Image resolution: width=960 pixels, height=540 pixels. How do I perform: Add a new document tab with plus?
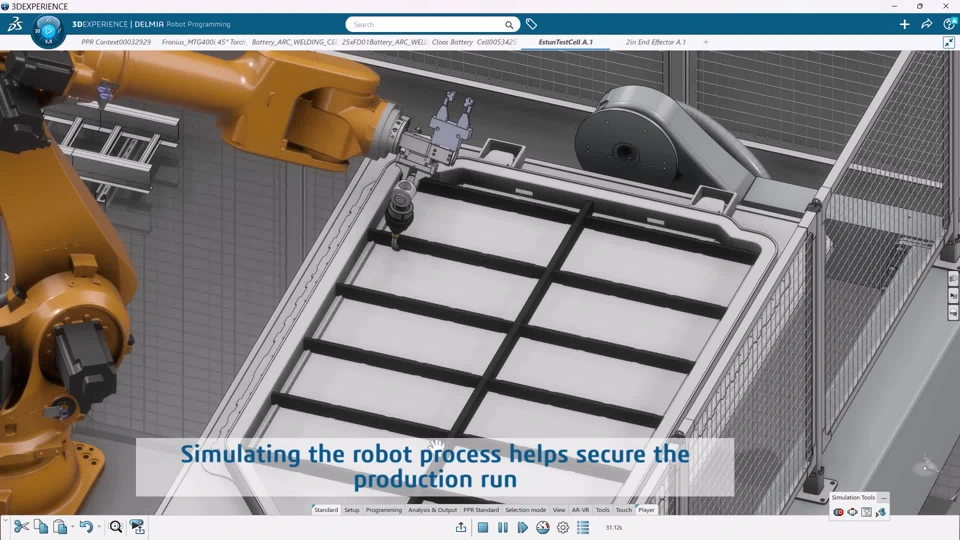[x=706, y=42]
